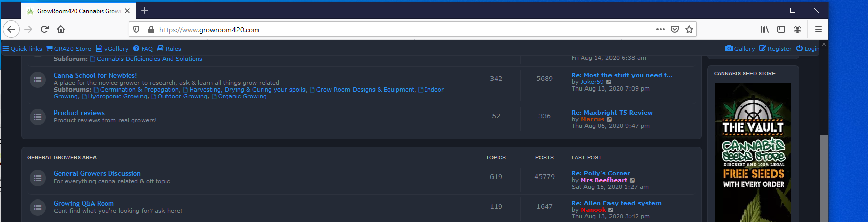The height and width of the screenshot is (222, 868).
Task: Go to the browser home page icon
Action: click(61, 29)
